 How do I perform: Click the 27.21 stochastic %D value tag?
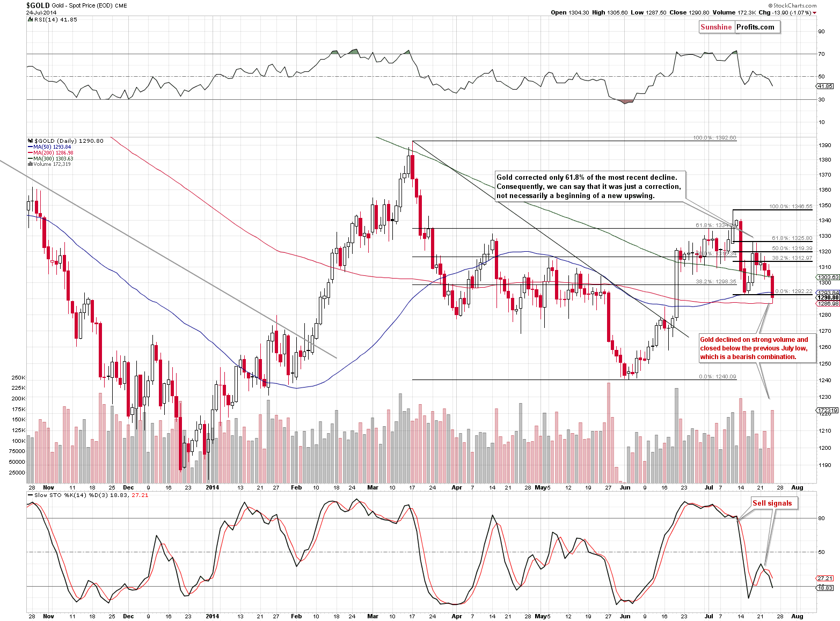(x=825, y=579)
